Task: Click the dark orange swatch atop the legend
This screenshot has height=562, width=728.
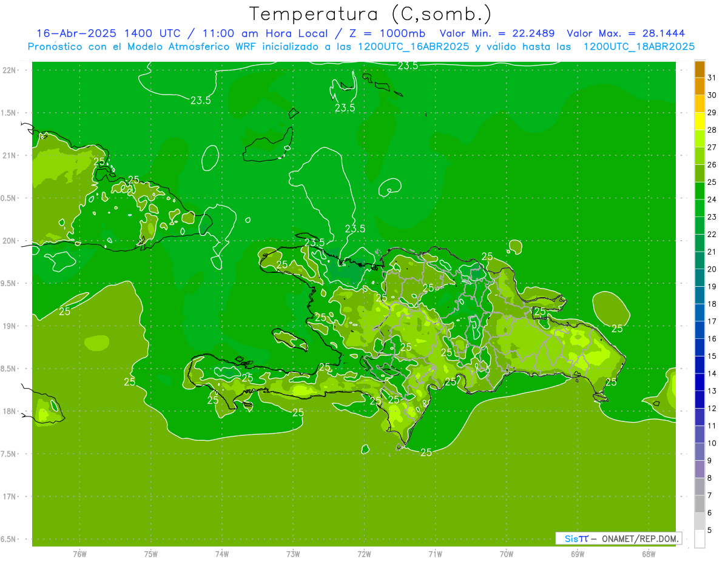Action: [x=699, y=70]
